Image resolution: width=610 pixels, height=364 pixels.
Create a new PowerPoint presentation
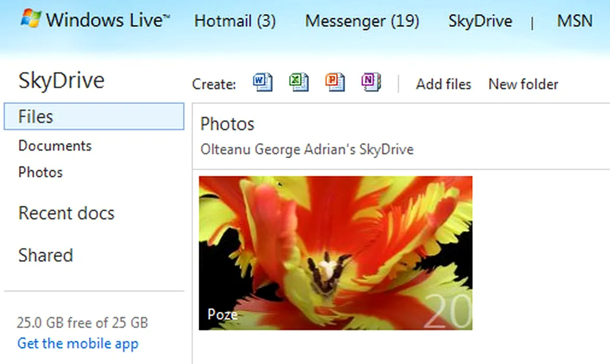(x=335, y=82)
